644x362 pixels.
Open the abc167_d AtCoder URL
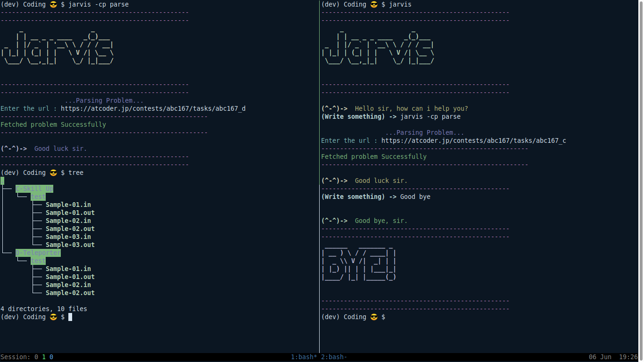(x=153, y=108)
